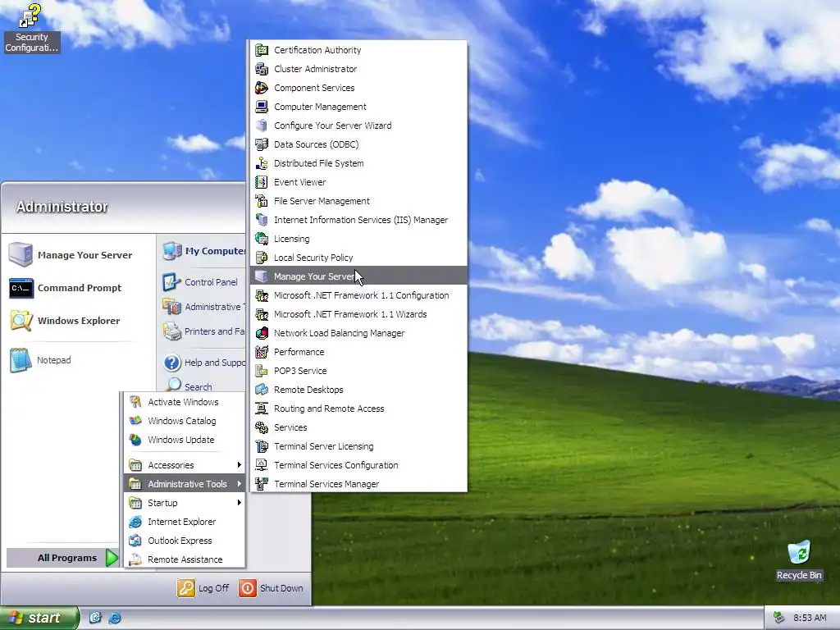Click the Component Services icon
Image resolution: width=840 pixels, height=630 pixels.
(262, 88)
